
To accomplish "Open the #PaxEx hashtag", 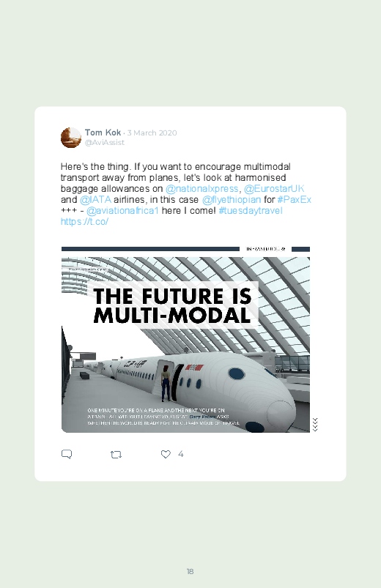I will (294, 199).
